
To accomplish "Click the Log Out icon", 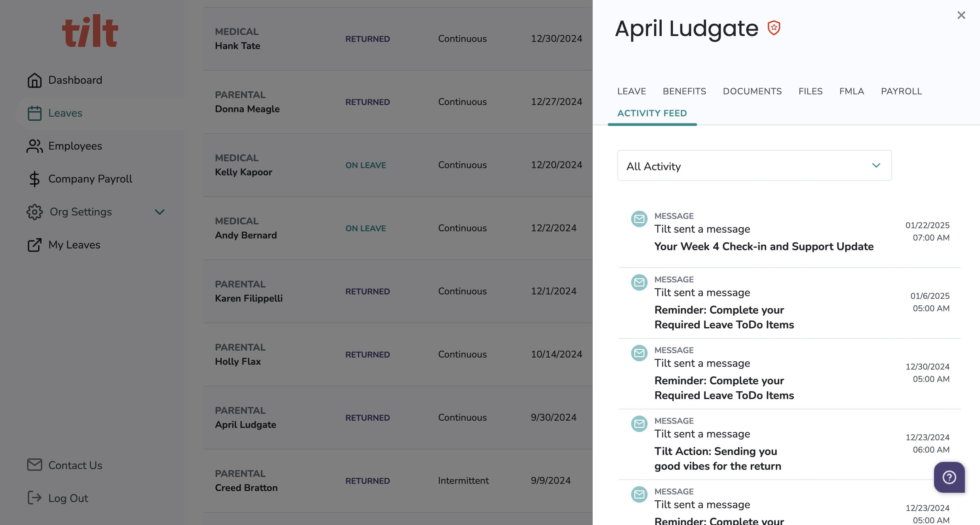I will (34, 498).
